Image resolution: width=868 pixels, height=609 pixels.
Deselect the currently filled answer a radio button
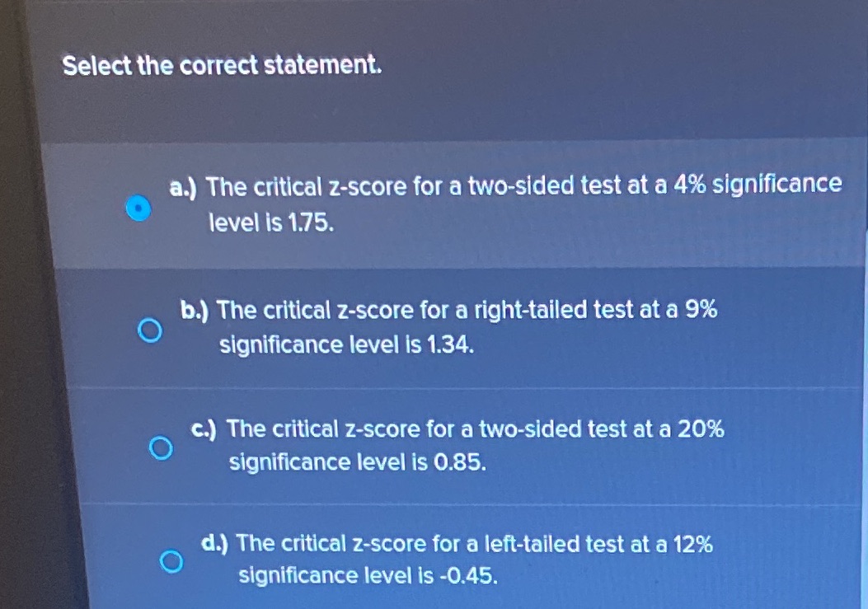coord(139,208)
